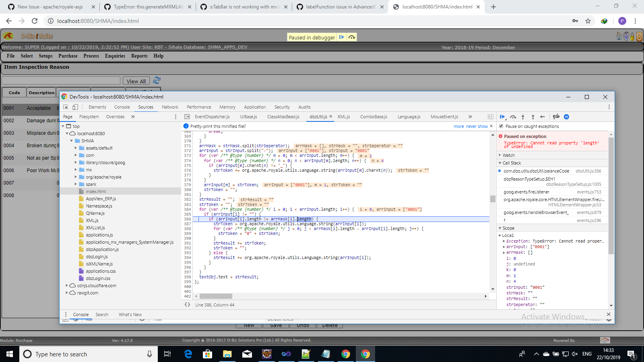Image resolution: width=644 pixels, height=362 pixels.
Task: Toggle the device toolbar icon
Action: (x=75, y=107)
